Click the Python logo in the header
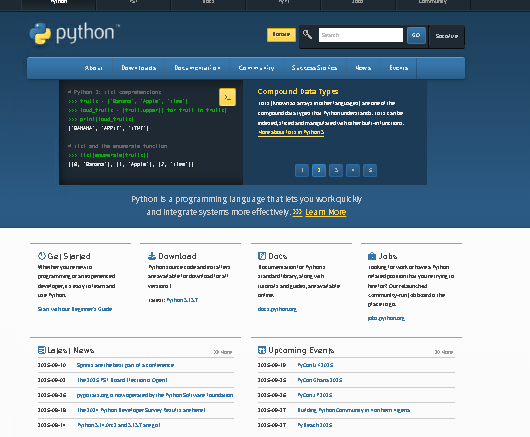 click(x=74, y=33)
